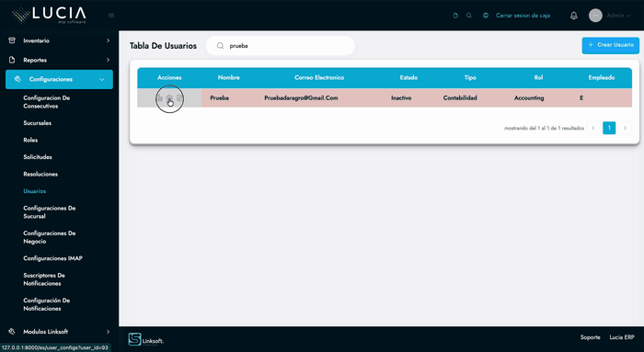This screenshot has width=644, height=352.
Task: Click the Estado column header
Action: click(408, 77)
